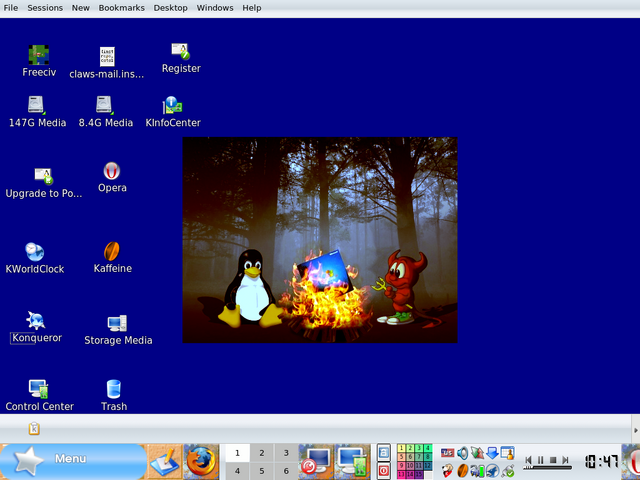Click the upper panel right scroll arrow

(x=636, y=430)
